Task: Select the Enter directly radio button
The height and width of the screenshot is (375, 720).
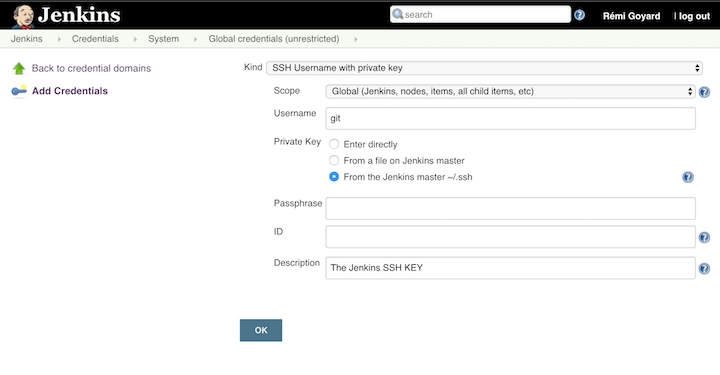Action: 334,144
